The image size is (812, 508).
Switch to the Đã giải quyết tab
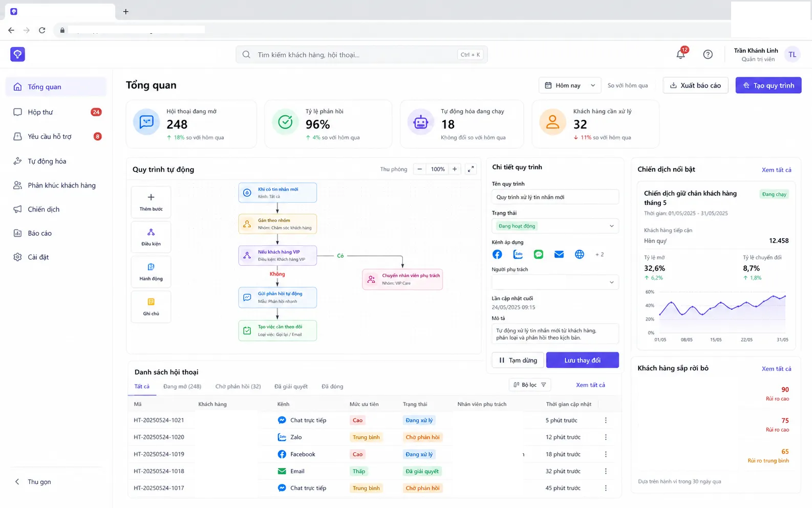coord(291,387)
